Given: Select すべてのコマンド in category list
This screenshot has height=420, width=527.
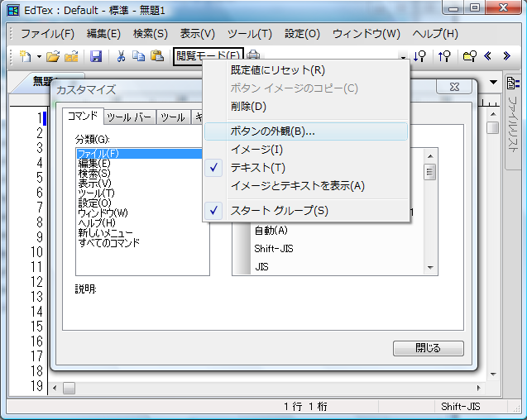Looking at the screenshot, I should coord(109,242).
